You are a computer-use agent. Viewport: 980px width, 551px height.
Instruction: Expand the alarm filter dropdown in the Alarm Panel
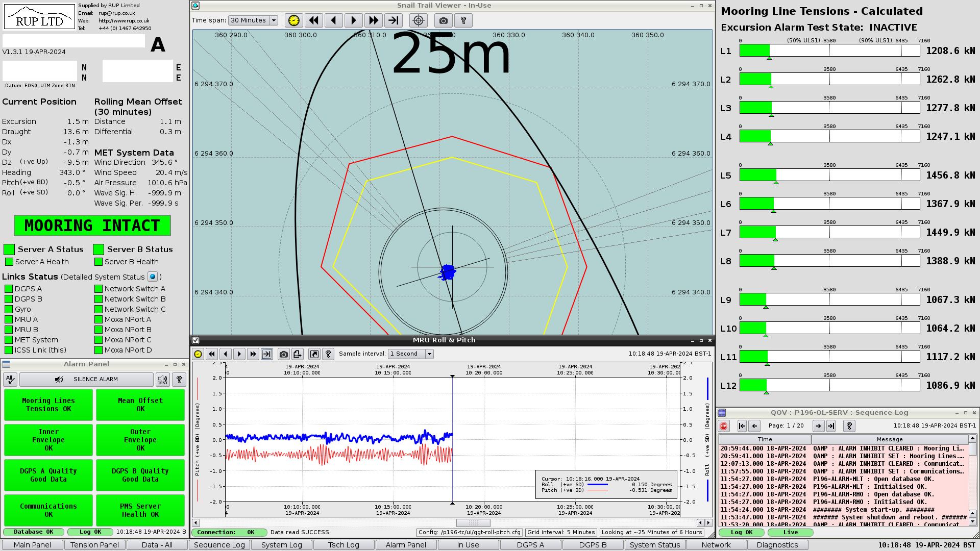tap(10, 379)
